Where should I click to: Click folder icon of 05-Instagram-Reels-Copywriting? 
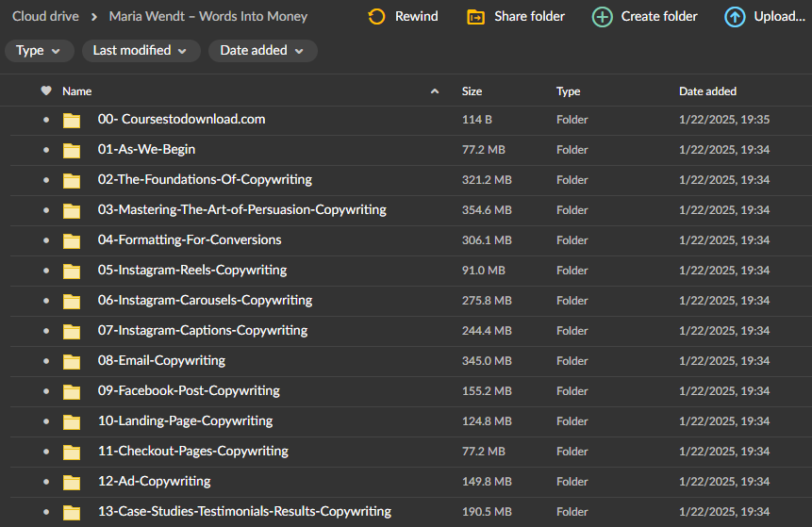click(x=72, y=271)
